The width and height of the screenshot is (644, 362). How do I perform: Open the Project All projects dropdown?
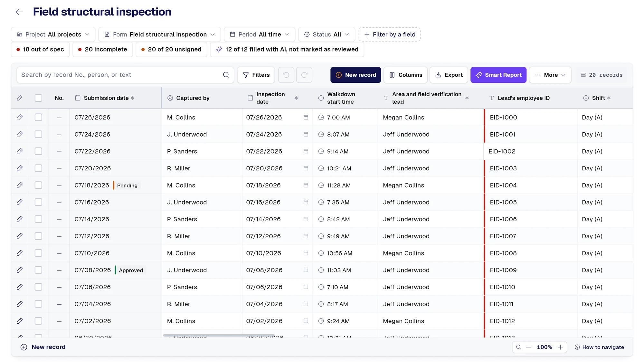click(x=53, y=34)
